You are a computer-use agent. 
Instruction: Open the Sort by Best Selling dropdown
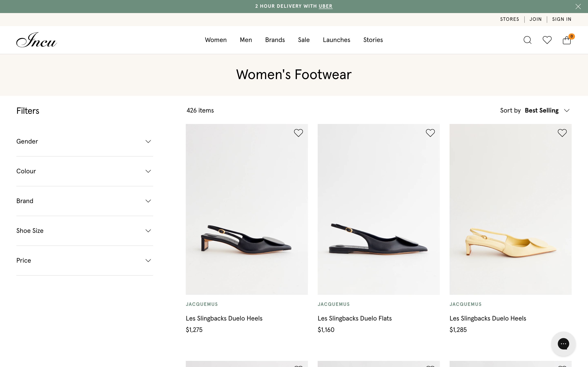coord(546,111)
